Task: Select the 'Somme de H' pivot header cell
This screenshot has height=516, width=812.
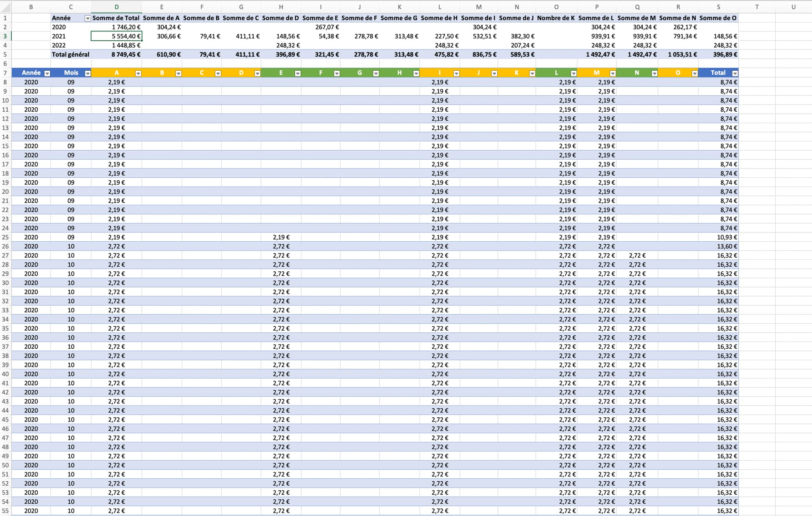Action: (439, 18)
